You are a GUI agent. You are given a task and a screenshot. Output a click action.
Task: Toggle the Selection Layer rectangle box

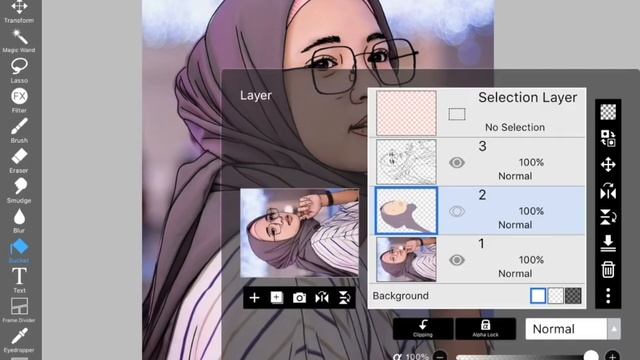(457, 114)
